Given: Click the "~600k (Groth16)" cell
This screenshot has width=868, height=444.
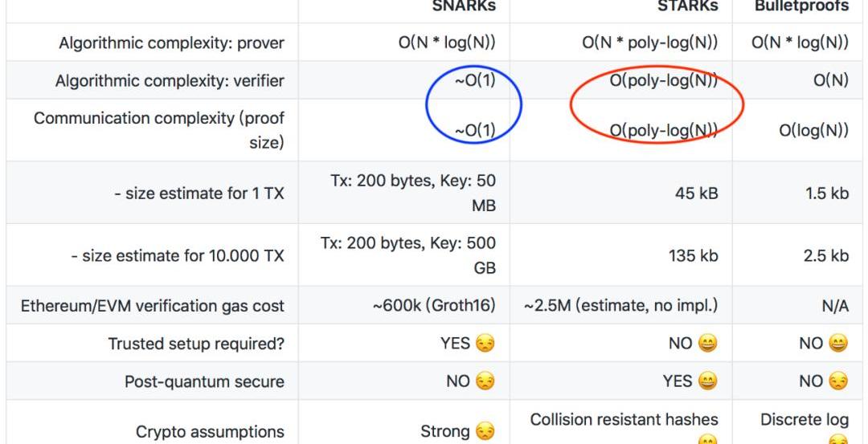Looking at the screenshot, I should click(x=434, y=306).
